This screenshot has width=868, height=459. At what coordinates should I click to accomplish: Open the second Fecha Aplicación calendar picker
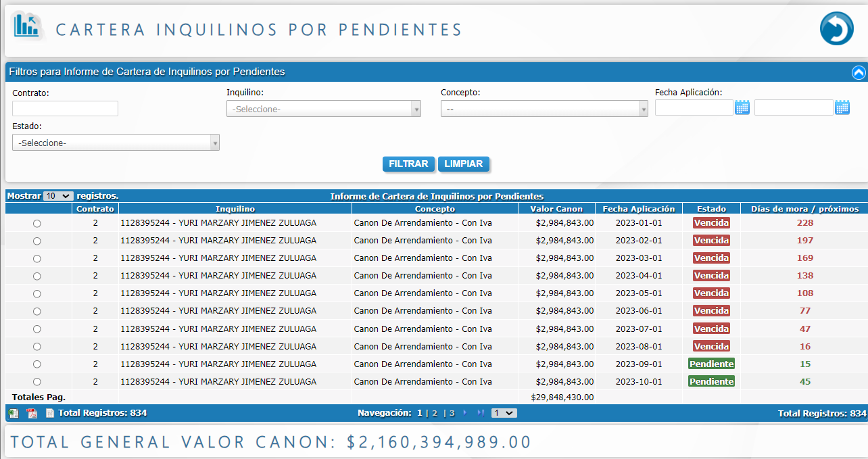point(842,107)
